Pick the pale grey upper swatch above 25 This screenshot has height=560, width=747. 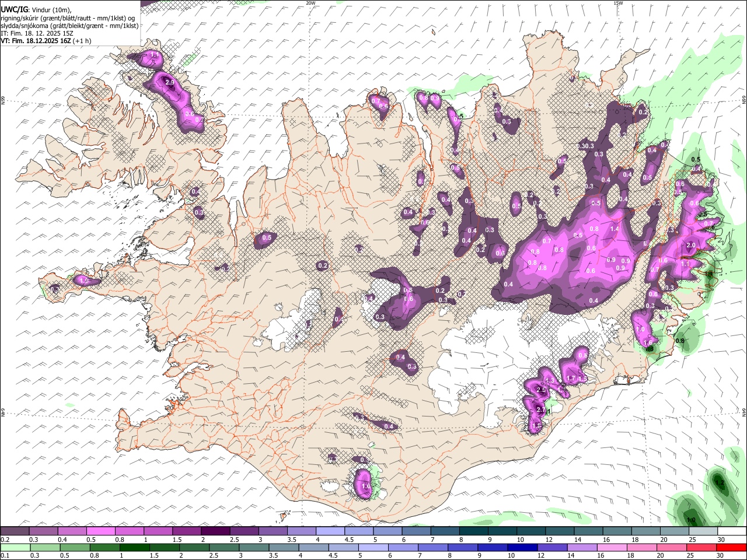[703, 531]
